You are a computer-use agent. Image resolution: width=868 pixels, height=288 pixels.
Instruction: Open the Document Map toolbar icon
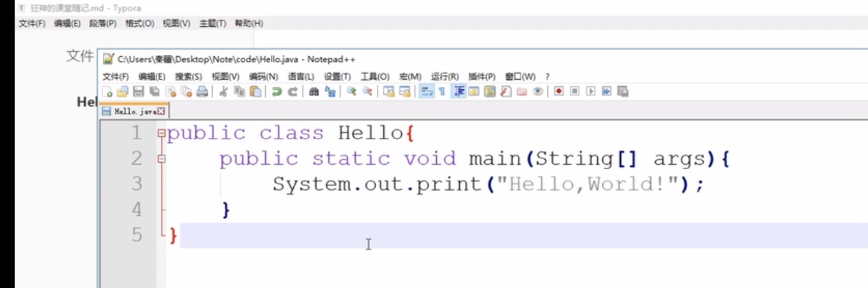coord(490,91)
